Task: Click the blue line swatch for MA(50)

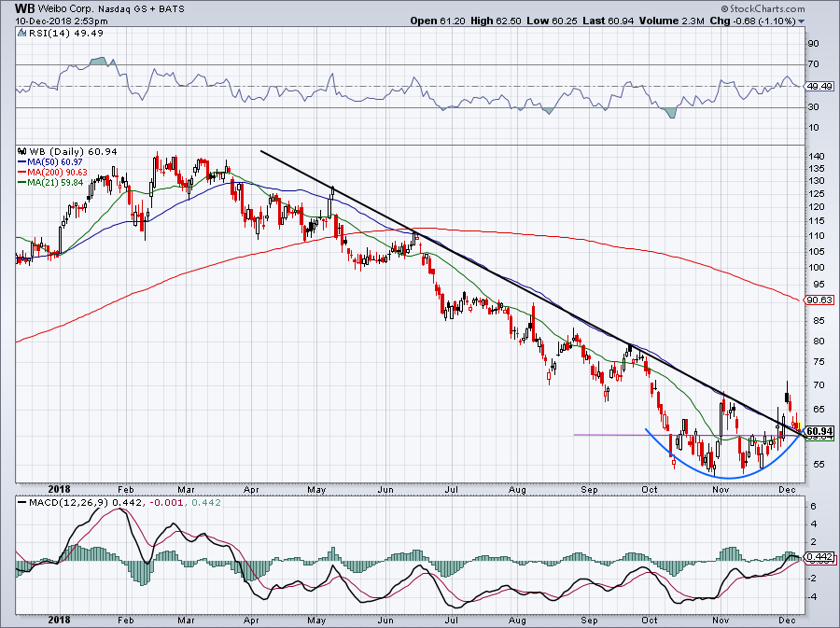Action: pyautogui.click(x=22, y=161)
